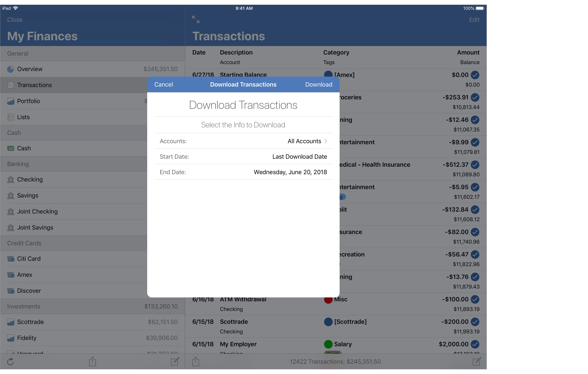Open End Date Wednesday, June 20, 2018
Viewport: 588px width, 374px height.
(290, 172)
